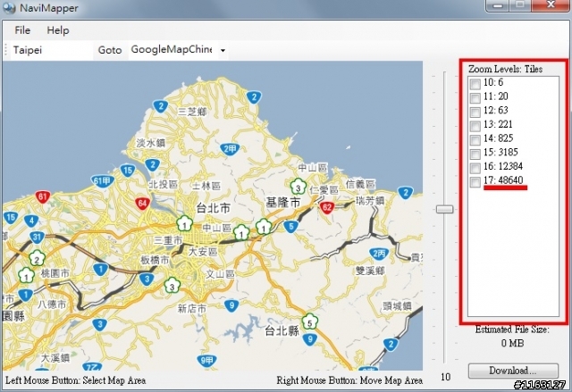This screenshot has height=392, width=572.
Task: Click the 基隆市 map label
Action: pos(282,202)
